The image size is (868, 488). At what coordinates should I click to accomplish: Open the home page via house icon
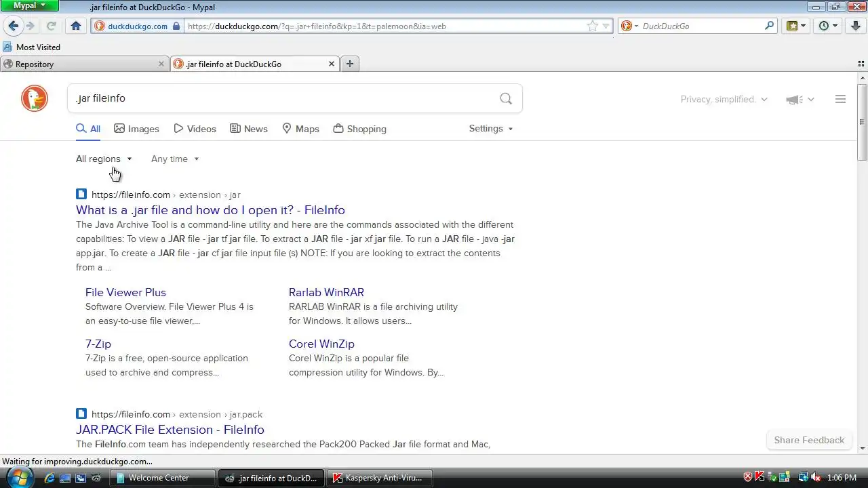76,26
